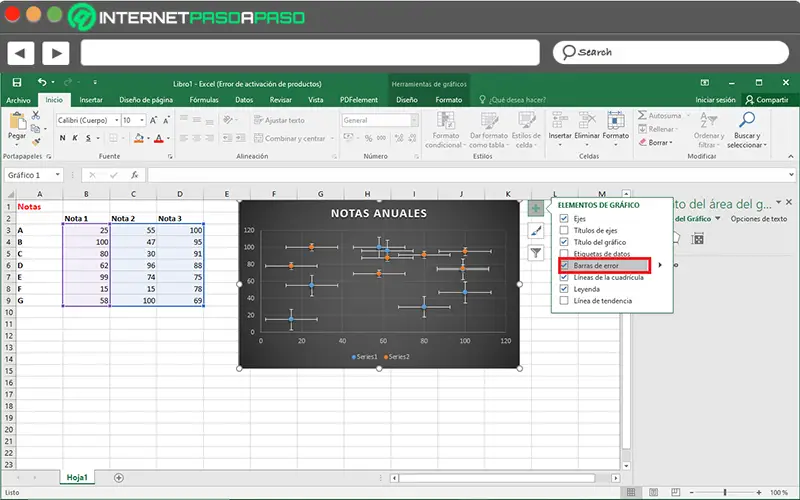Open the Chart Filters funnel button
Screen dimensions: 800x500
click(535, 253)
